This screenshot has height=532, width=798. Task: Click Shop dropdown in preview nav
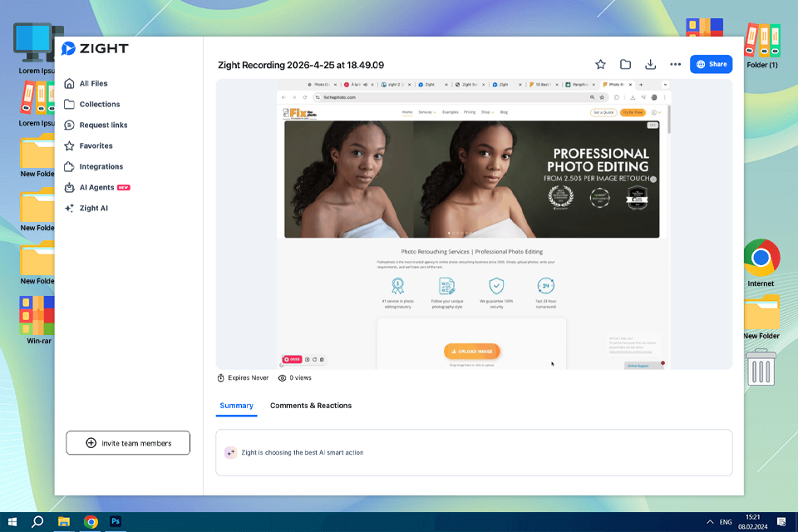click(487, 112)
